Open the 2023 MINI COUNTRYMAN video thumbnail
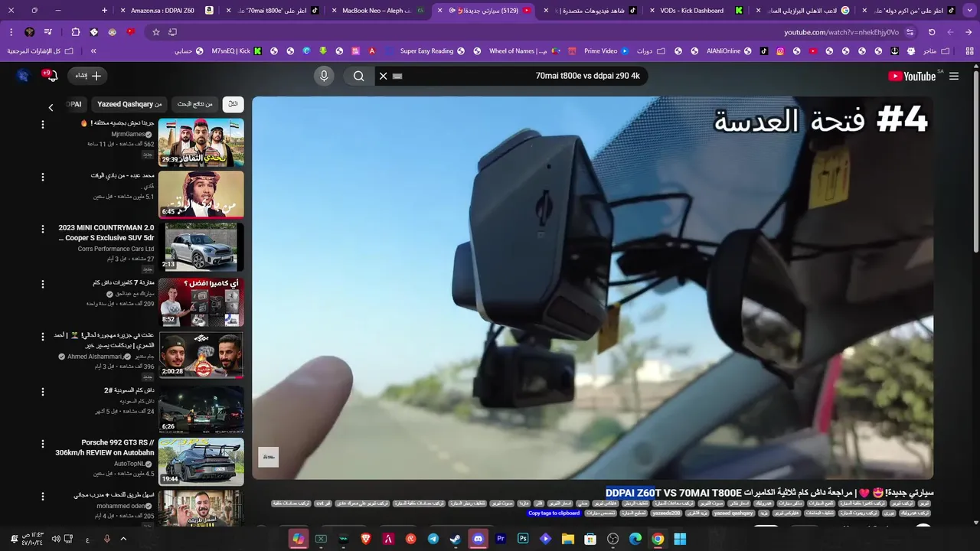This screenshot has height=551, width=980. tap(201, 247)
